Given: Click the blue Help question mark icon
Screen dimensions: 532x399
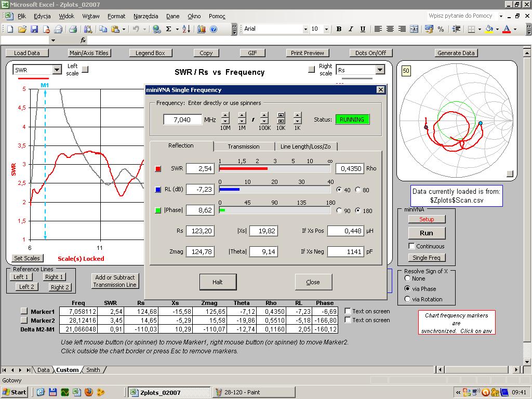Looking at the screenshot, I should pos(214,29).
